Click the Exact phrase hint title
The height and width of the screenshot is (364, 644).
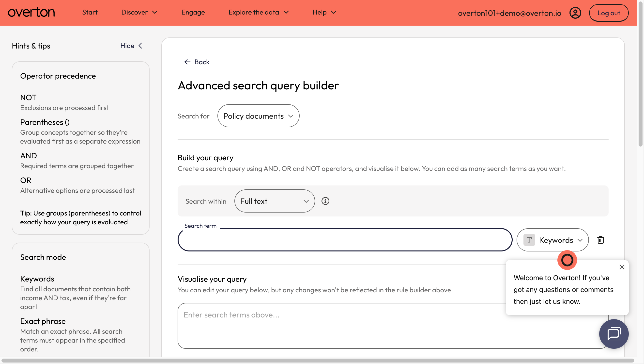click(x=43, y=321)
